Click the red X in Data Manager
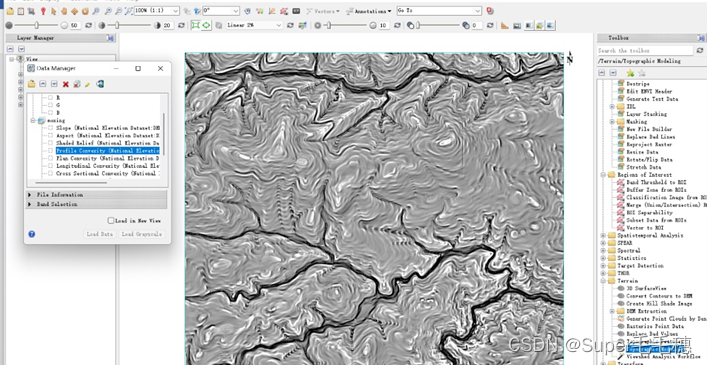Image resolution: width=707 pixels, height=365 pixels. point(66,84)
